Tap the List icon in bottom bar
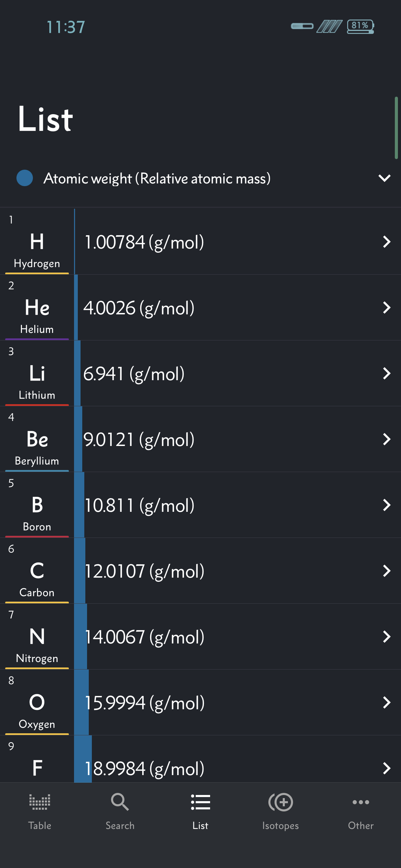The image size is (401, 868). (200, 802)
